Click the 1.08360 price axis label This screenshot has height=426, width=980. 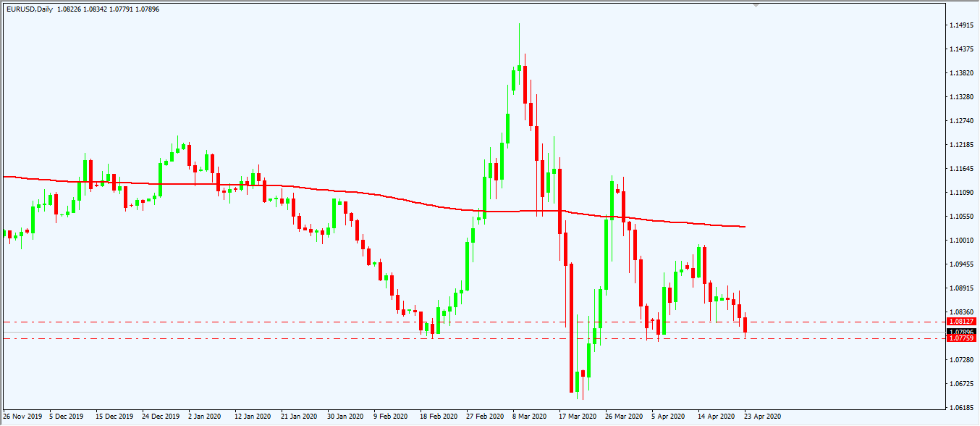961,312
